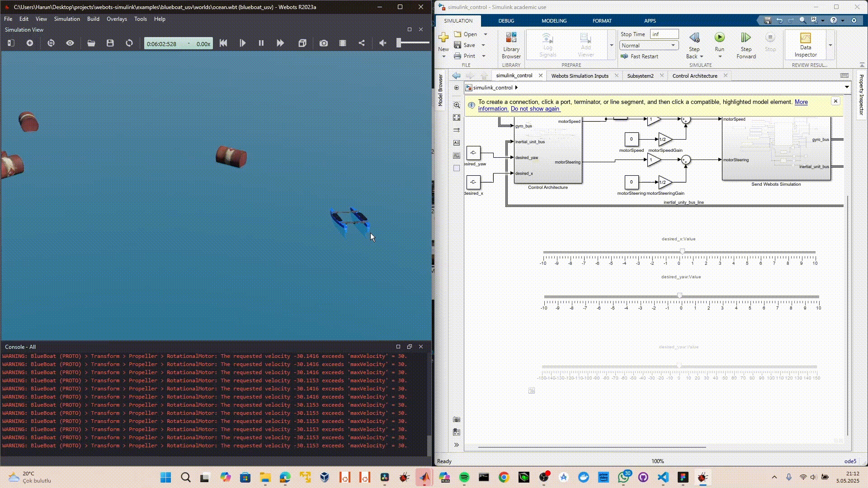
Task: Toggle Fast Restart in Simulink
Action: 639,56
